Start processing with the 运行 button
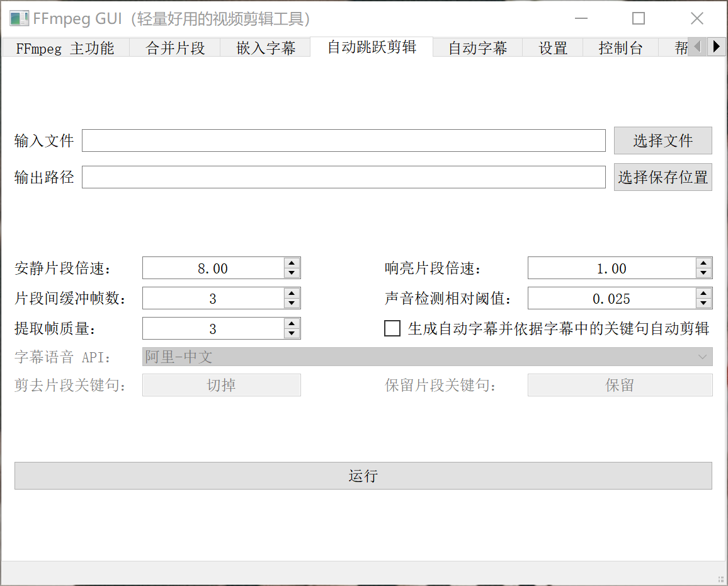 363,475
